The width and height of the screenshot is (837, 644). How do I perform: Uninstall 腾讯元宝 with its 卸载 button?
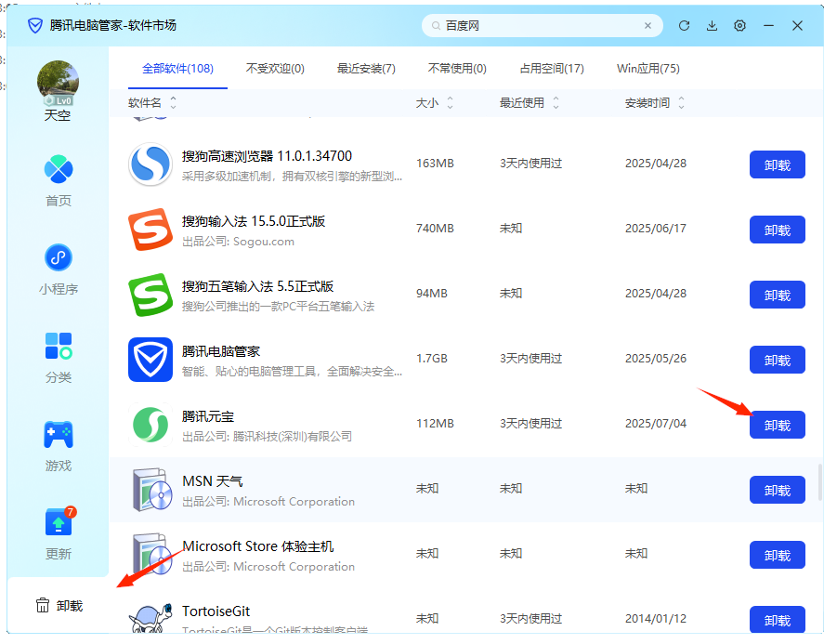(777, 425)
